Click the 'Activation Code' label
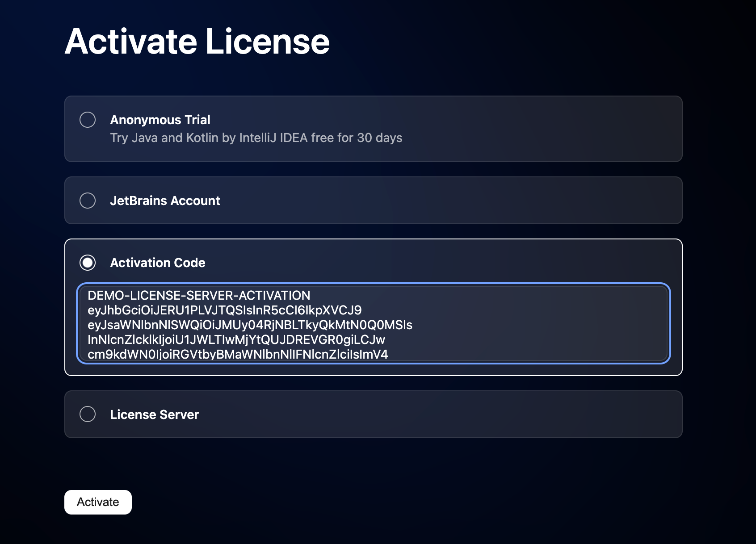This screenshot has width=756, height=544. pos(158,263)
